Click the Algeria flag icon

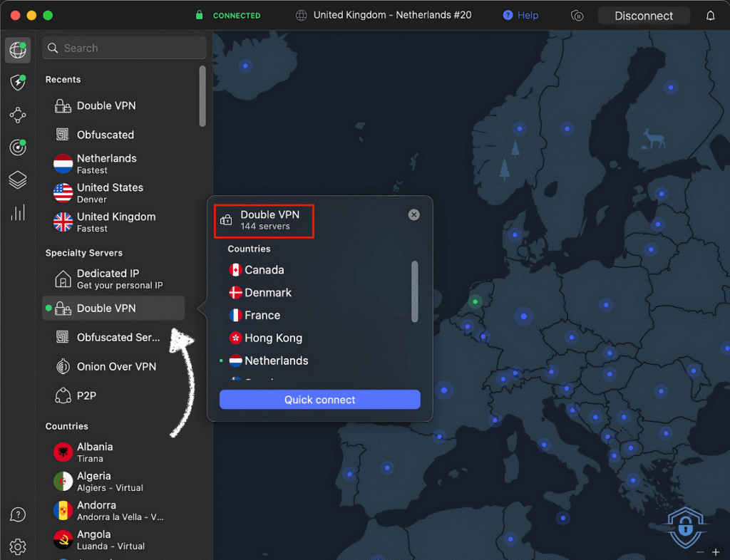click(x=63, y=482)
